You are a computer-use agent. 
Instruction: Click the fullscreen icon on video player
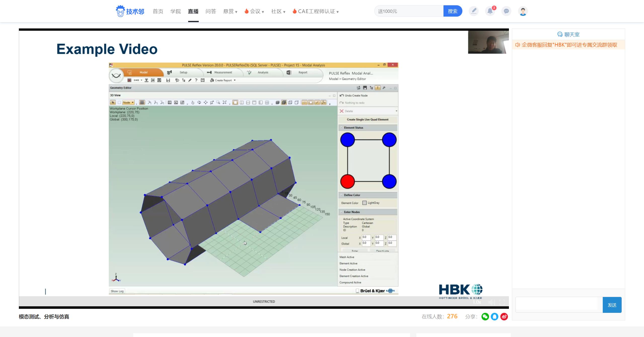(502, 302)
